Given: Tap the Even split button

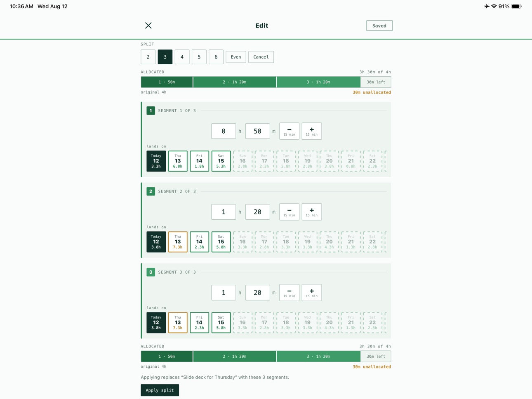Looking at the screenshot, I should coord(236,57).
